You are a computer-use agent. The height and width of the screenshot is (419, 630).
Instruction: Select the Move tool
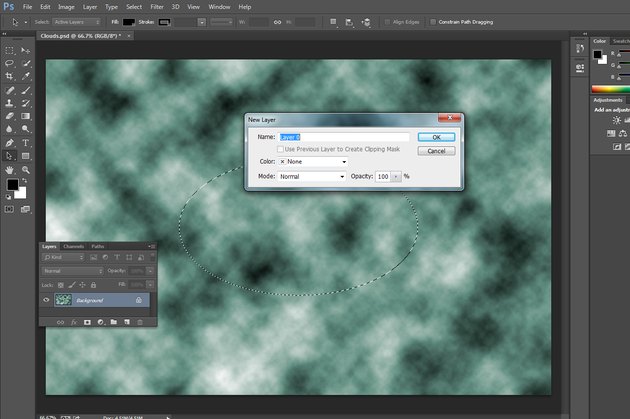pyautogui.click(x=26, y=51)
